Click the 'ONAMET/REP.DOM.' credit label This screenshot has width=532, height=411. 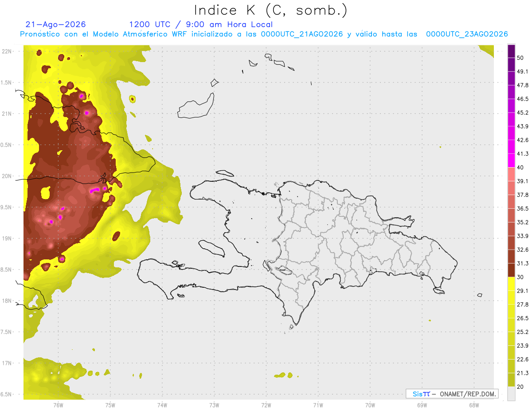pyautogui.click(x=468, y=394)
